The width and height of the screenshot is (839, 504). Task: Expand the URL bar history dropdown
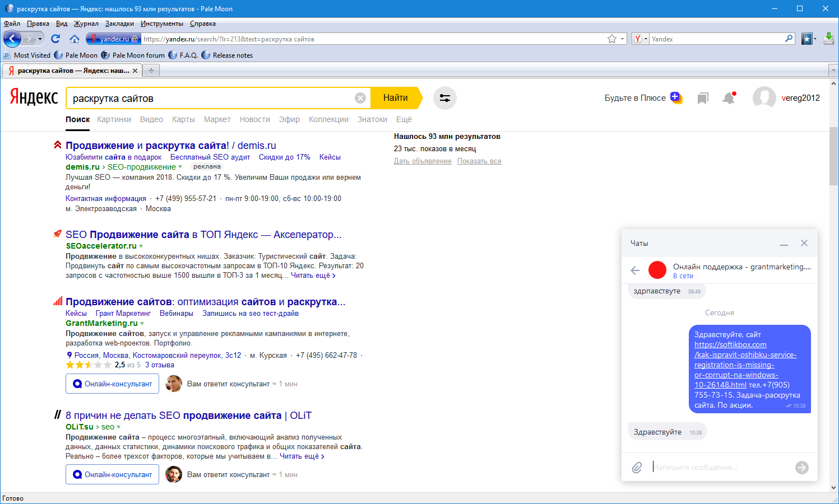pyautogui.click(x=623, y=39)
